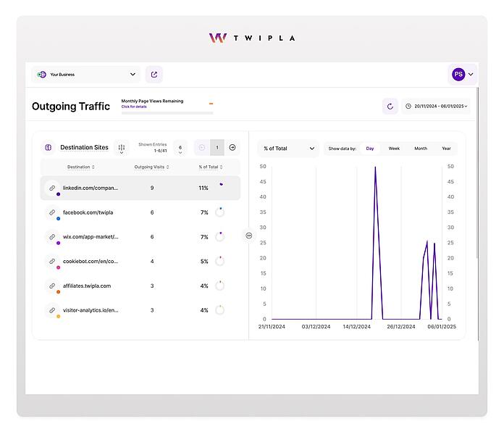This screenshot has width=504, height=432.
Task: Expand the % of Total metric dropdown
Action: click(x=288, y=149)
